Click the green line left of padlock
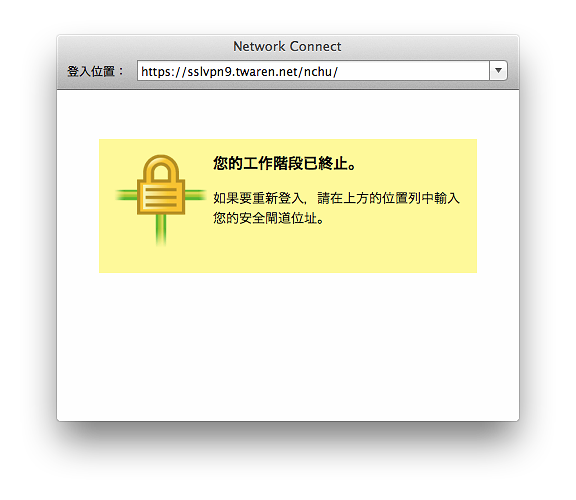The image size is (576, 500). click(126, 195)
